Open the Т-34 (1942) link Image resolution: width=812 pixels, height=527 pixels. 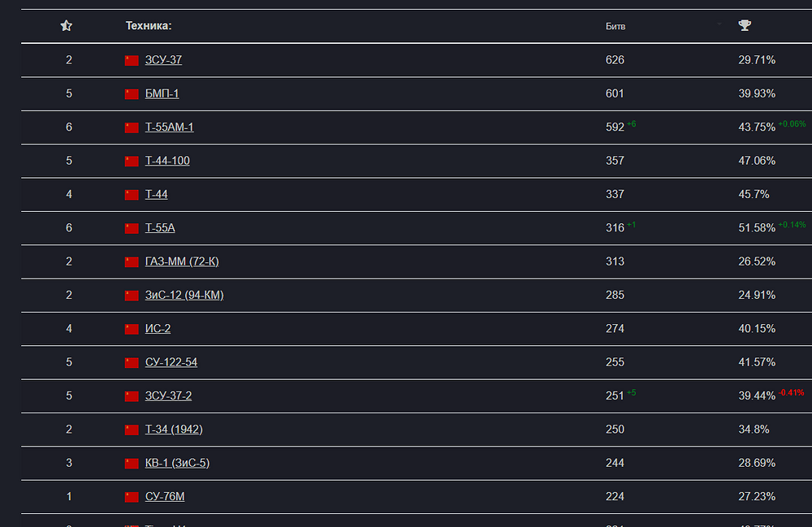[x=173, y=430]
